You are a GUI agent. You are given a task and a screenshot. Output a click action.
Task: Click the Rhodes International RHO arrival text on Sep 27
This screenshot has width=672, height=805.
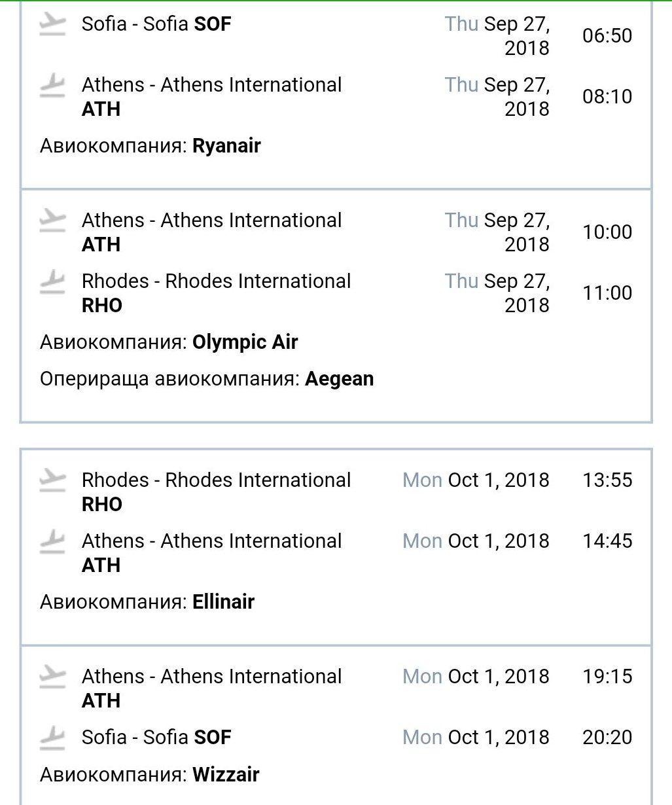216,293
